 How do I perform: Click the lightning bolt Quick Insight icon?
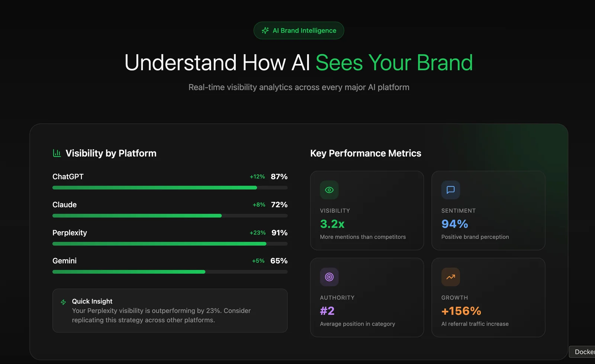(64, 302)
